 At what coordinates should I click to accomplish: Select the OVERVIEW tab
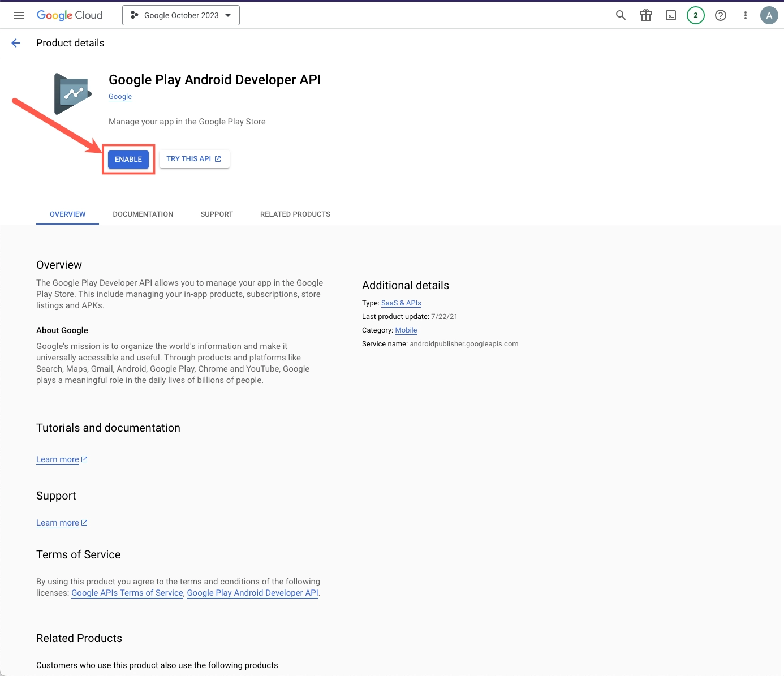coord(68,214)
